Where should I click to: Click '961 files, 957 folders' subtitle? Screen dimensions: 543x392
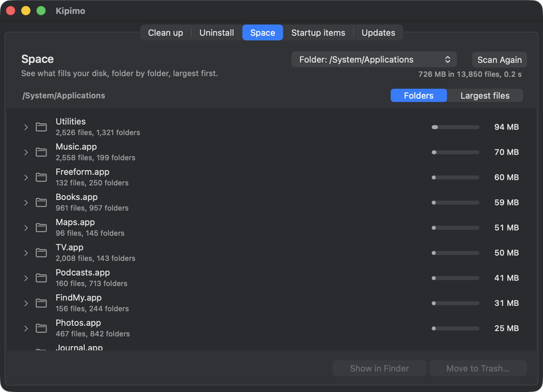(92, 208)
